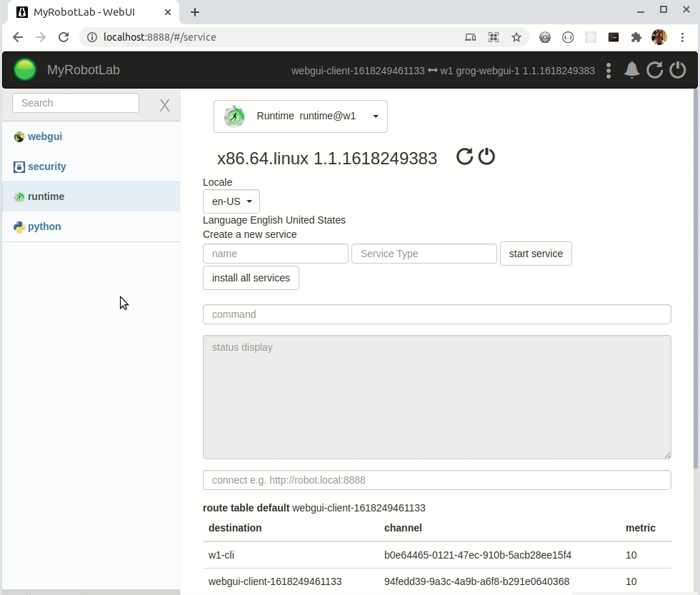The height and width of the screenshot is (595, 700).
Task: Bookmark this page with star icon
Action: click(x=516, y=37)
